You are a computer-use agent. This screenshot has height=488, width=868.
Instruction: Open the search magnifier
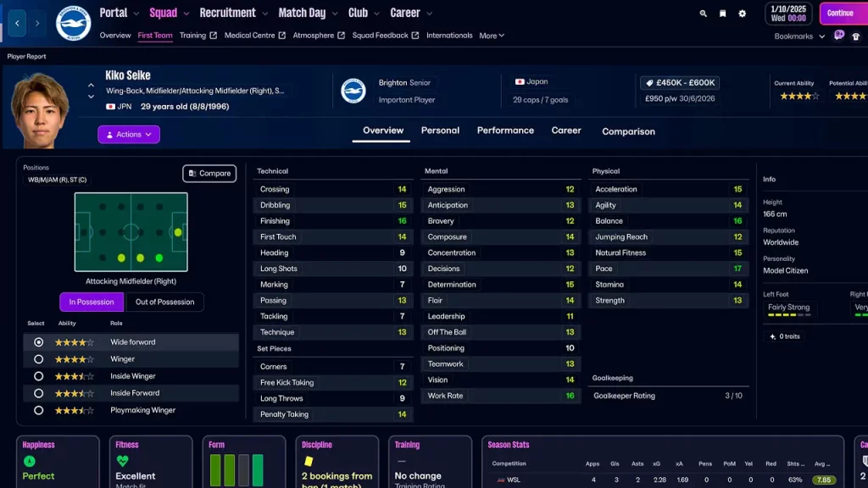(x=702, y=14)
